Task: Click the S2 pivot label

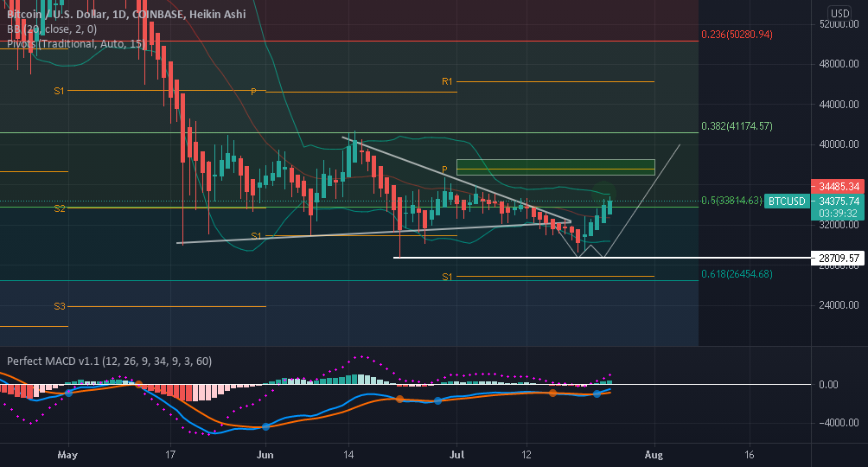Action: tap(60, 208)
